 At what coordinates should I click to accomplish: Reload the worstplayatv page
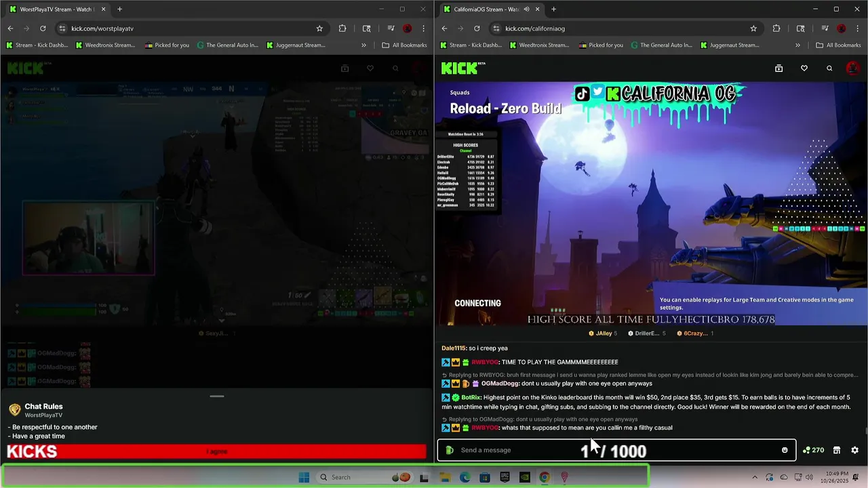click(43, 28)
